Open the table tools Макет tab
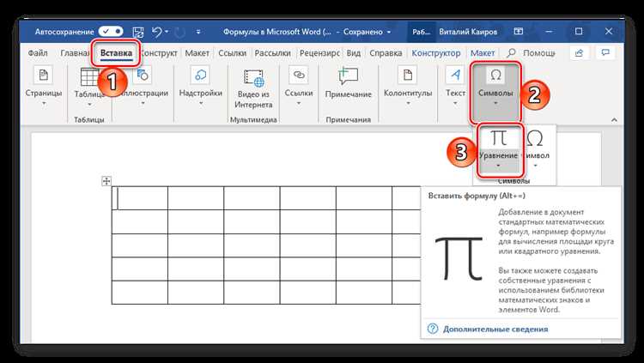The image size is (644, 363). (x=483, y=53)
